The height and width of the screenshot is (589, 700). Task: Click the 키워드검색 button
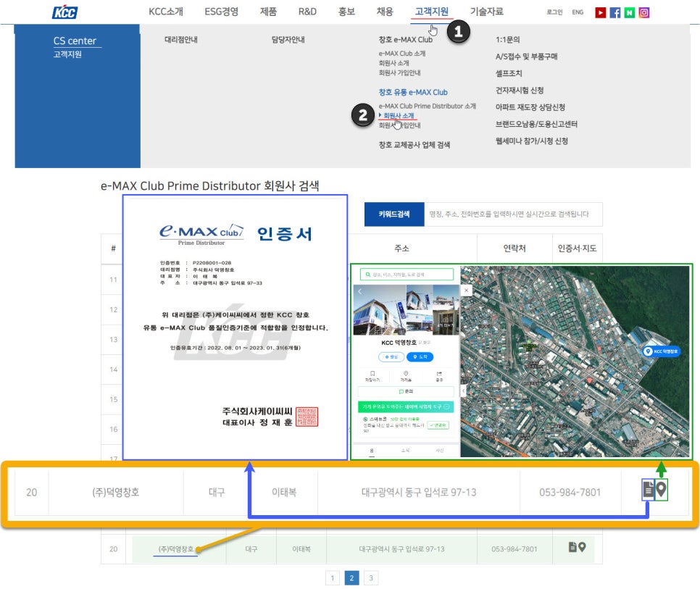point(394,214)
